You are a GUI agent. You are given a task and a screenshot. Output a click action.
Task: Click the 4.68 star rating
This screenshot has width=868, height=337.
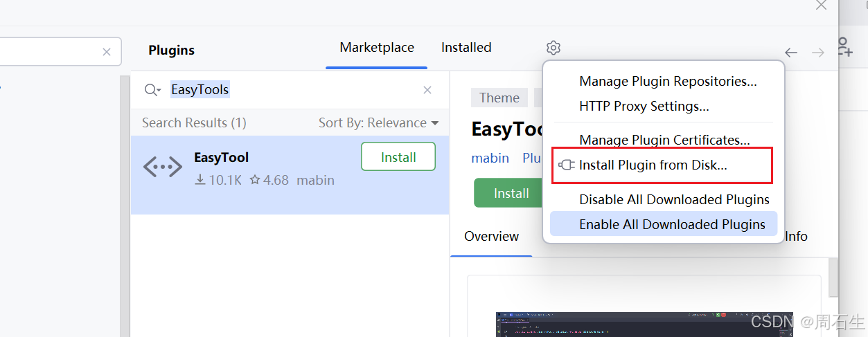click(269, 181)
